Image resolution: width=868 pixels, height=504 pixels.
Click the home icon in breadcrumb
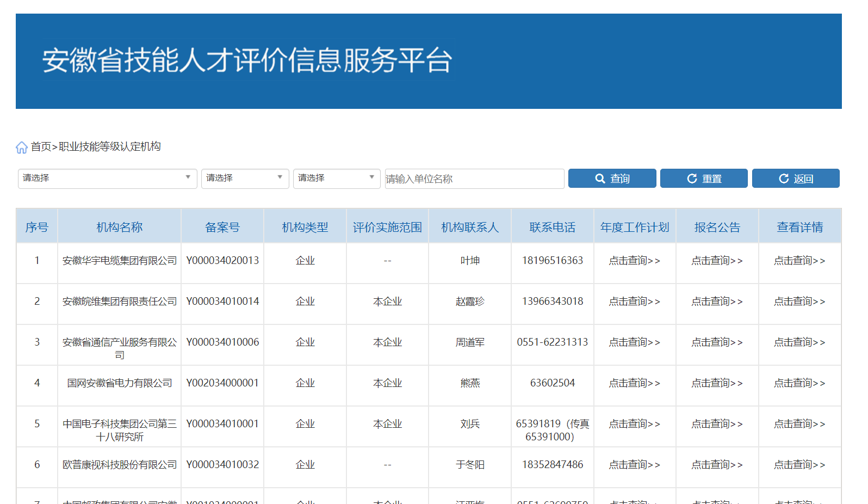22,147
